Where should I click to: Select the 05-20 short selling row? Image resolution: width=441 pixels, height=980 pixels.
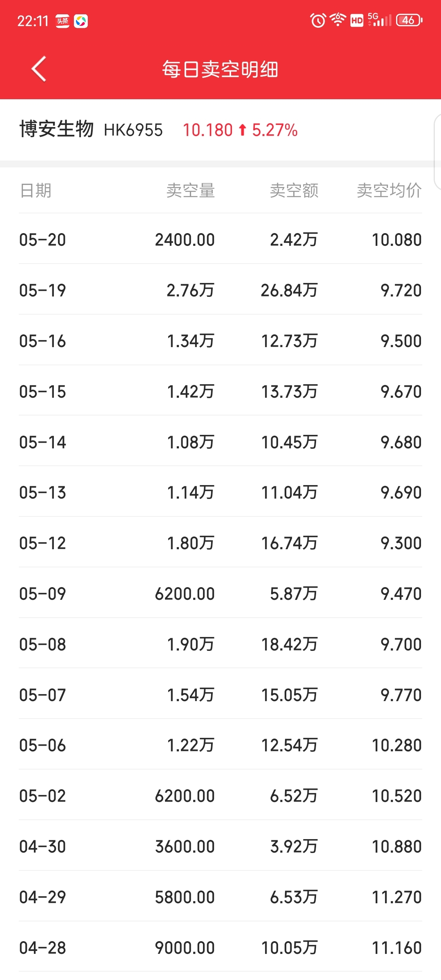click(220, 239)
